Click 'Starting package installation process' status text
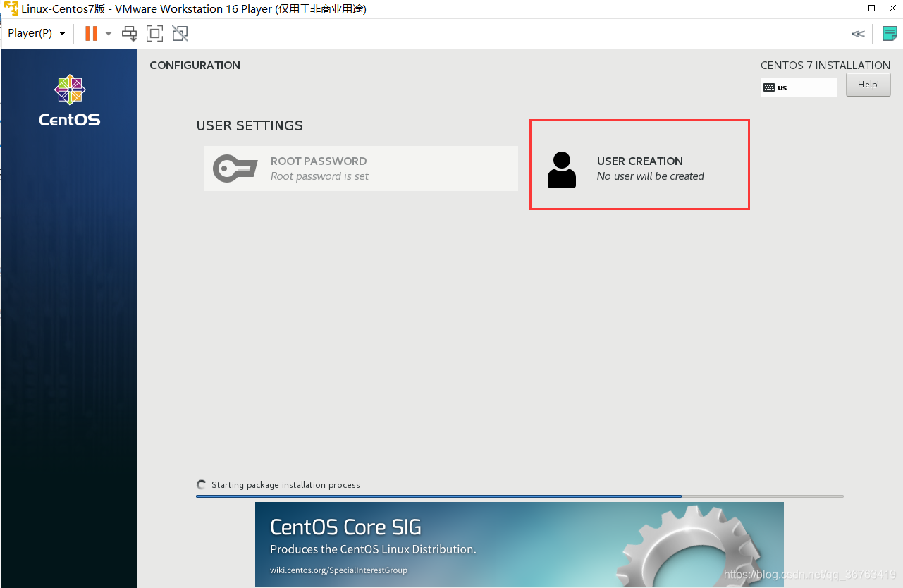This screenshot has height=588, width=903. point(285,485)
